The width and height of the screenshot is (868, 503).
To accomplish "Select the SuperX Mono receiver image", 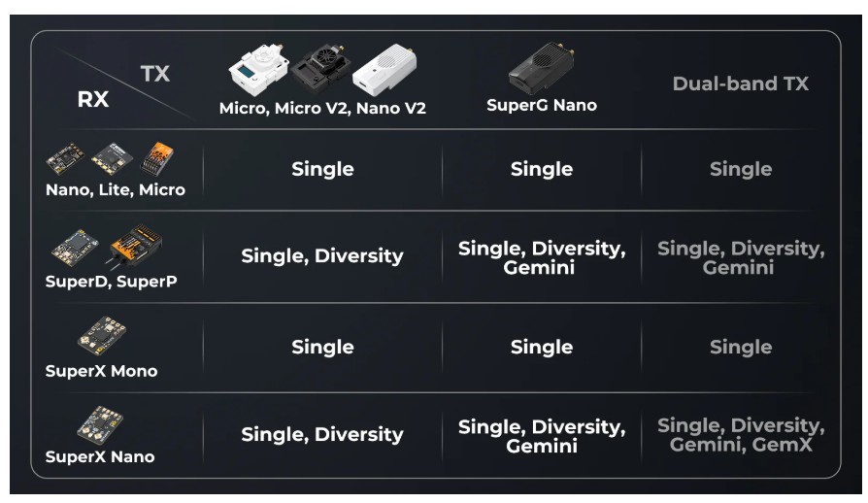I will point(102,335).
